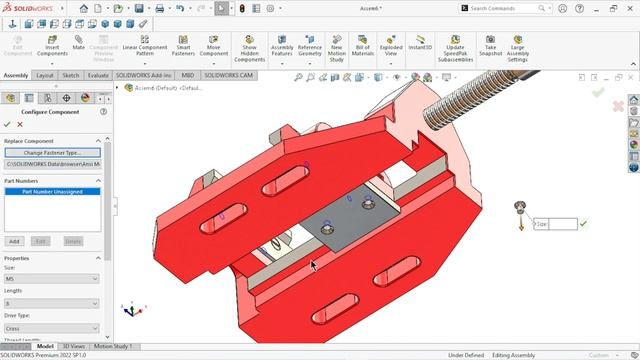Click the green check beside the Size callout
Image resolution: width=640 pixels, height=360 pixels.
coord(583,223)
